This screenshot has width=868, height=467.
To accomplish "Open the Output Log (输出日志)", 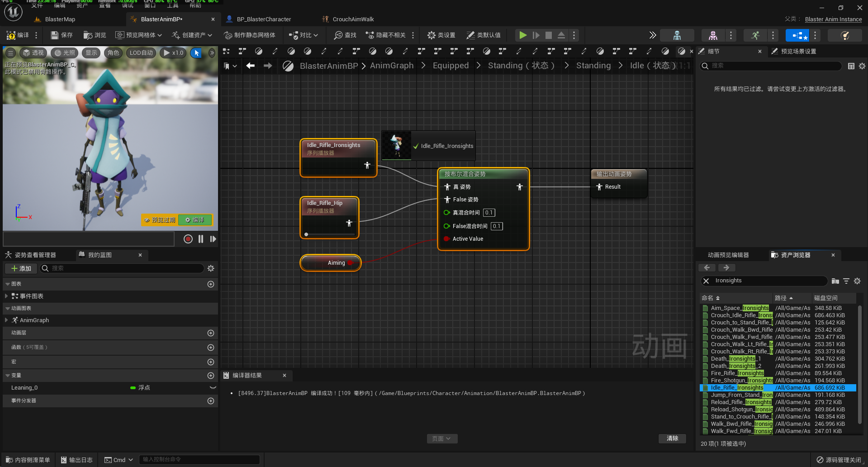I will pos(77,460).
